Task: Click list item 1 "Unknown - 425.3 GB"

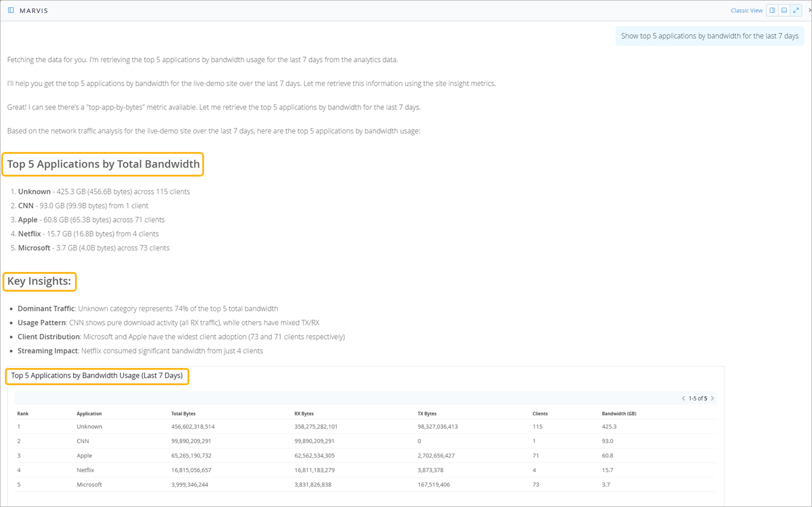Action: [x=104, y=191]
